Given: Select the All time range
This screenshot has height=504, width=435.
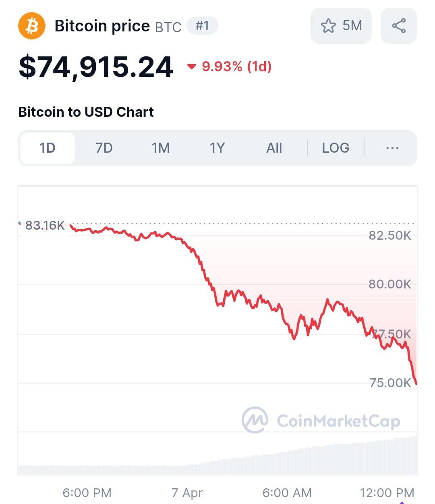Looking at the screenshot, I should click(274, 148).
